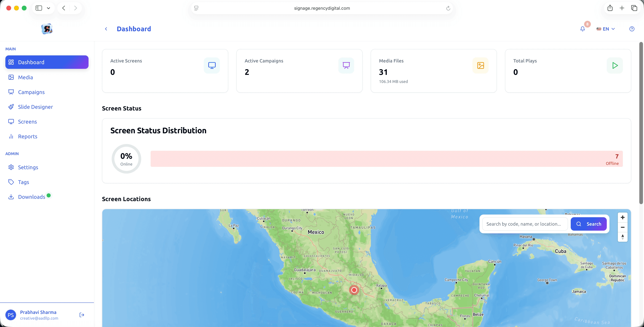Click the Media Files image icon
The image size is (644, 327).
pyautogui.click(x=480, y=65)
